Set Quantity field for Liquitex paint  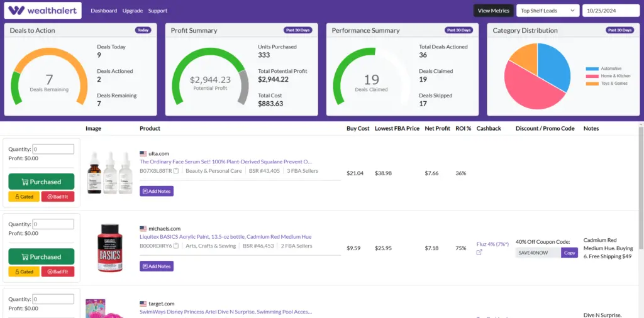(53, 224)
